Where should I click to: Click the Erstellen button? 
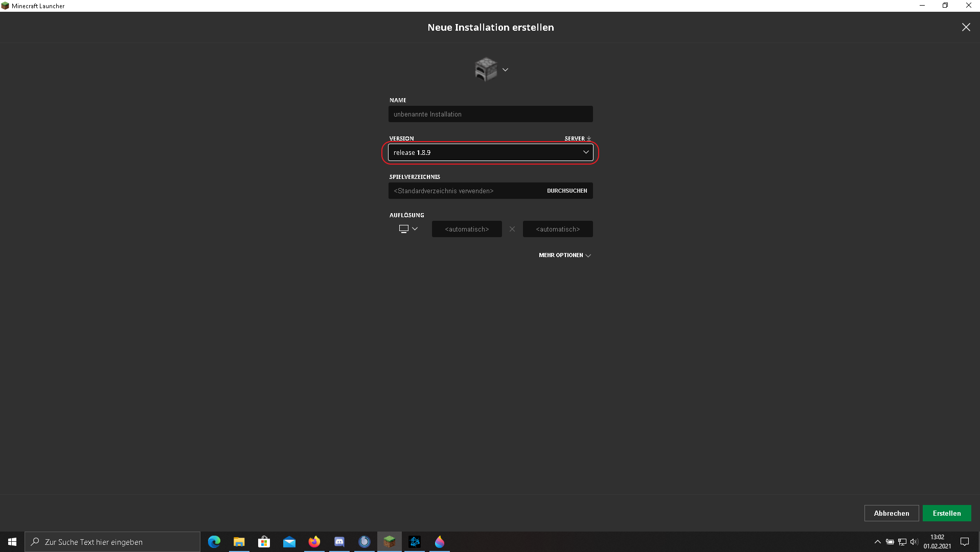click(x=947, y=513)
